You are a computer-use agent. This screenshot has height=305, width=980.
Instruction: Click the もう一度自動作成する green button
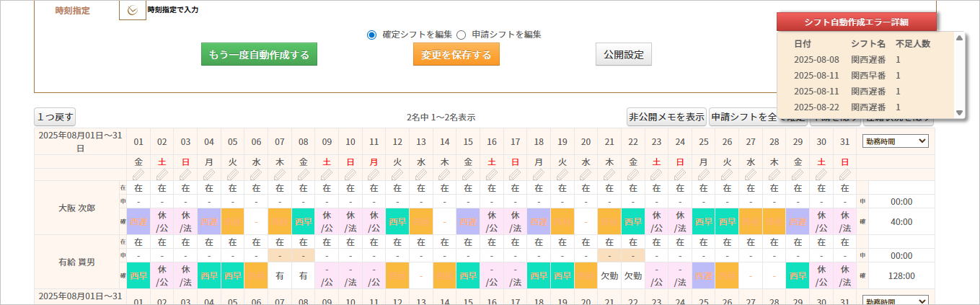point(259,54)
